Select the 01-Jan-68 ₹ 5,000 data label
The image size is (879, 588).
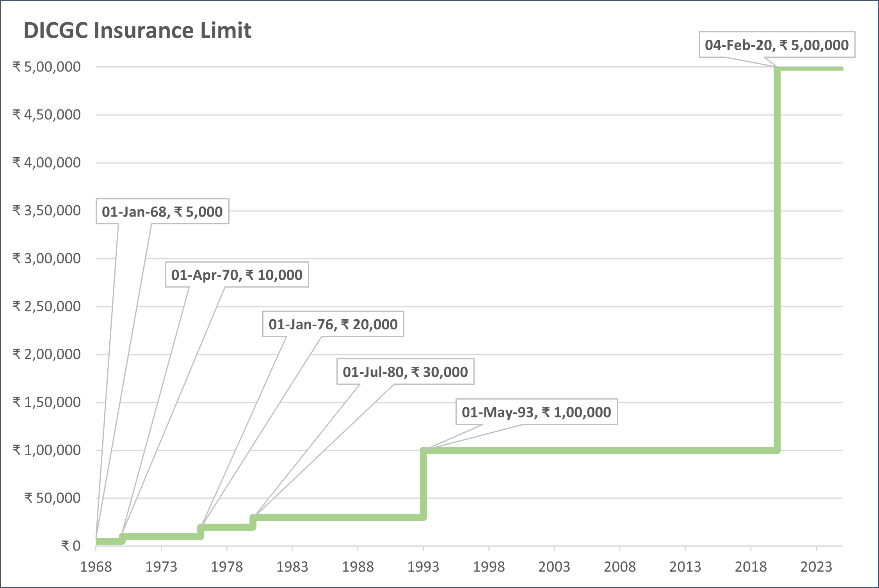tap(162, 211)
